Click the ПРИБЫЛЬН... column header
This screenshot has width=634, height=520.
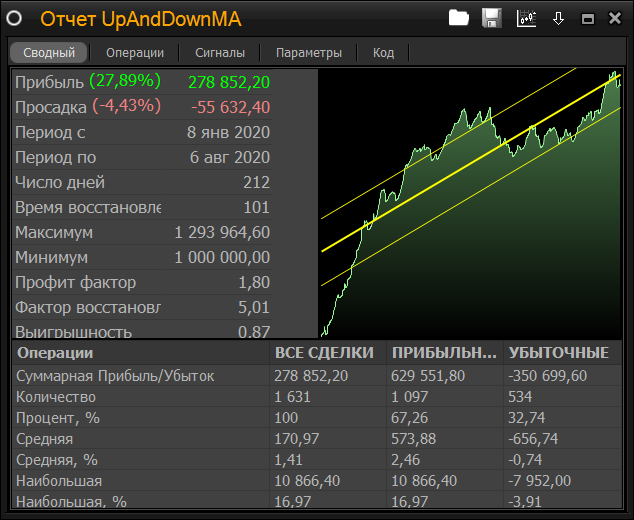(444, 353)
